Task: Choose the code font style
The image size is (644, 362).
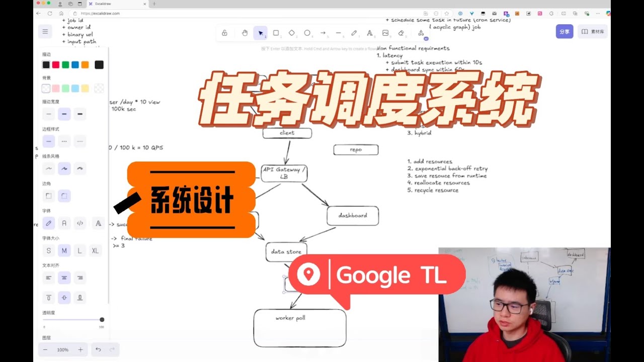Action: click(79, 223)
